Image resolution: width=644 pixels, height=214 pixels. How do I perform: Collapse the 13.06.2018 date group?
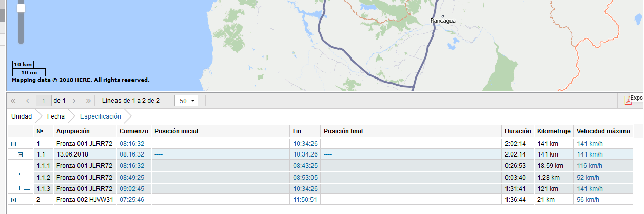[x=21, y=154]
